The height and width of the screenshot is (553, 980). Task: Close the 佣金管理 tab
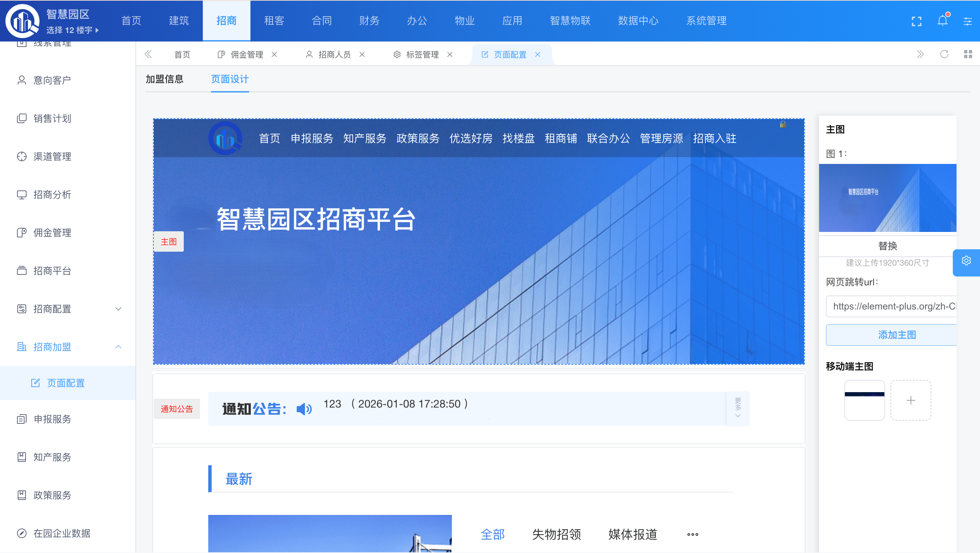click(x=274, y=55)
